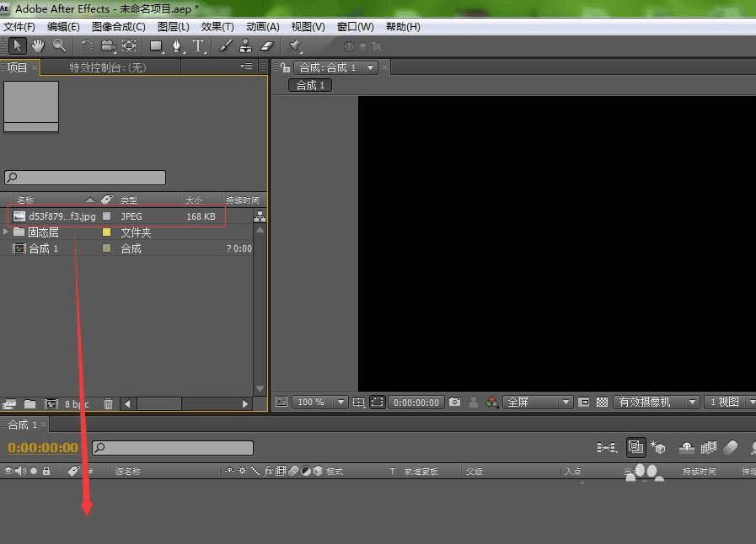This screenshot has width=756, height=544.
Task: Select the Pen tool
Action: 178,45
